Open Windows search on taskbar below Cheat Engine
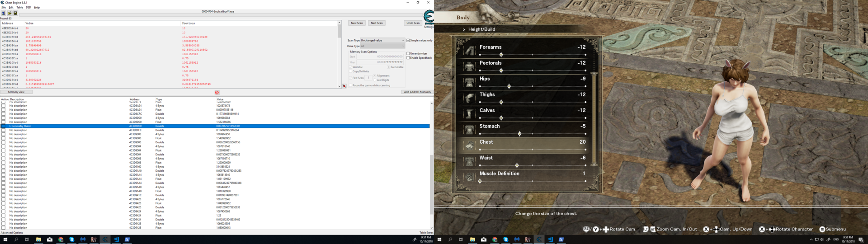This screenshot has width=868, height=244. [16, 239]
